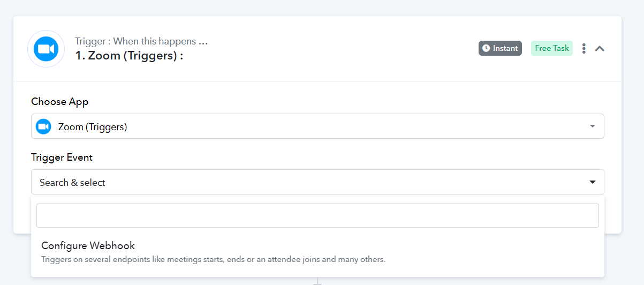644x285 pixels.
Task: Click the large Zoom camera logo in header
Action: (x=46, y=49)
